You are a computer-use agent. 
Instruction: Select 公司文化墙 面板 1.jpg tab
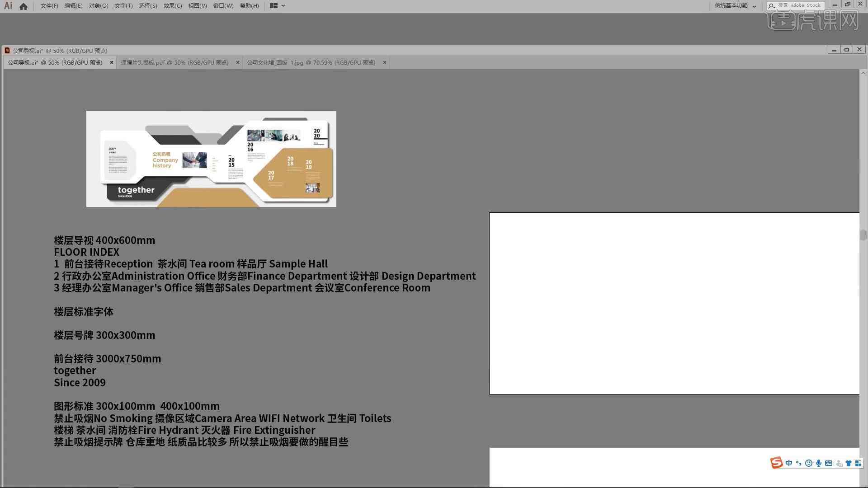tap(310, 62)
